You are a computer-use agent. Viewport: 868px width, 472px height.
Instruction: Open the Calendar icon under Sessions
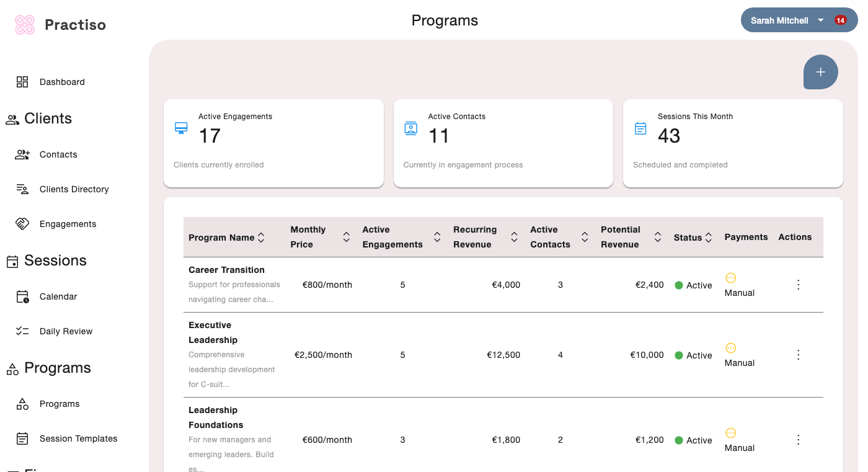click(x=23, y=296)
